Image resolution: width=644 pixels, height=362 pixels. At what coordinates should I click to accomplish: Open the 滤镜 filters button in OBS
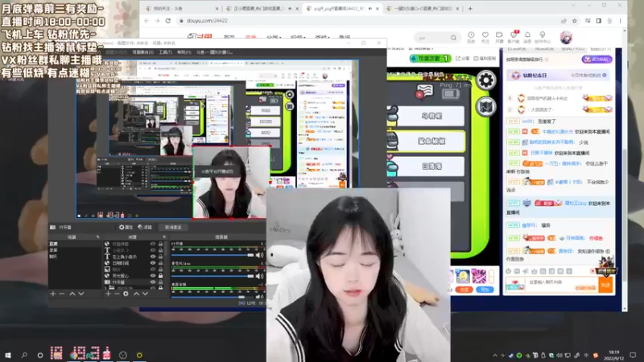tap(145, 227)
